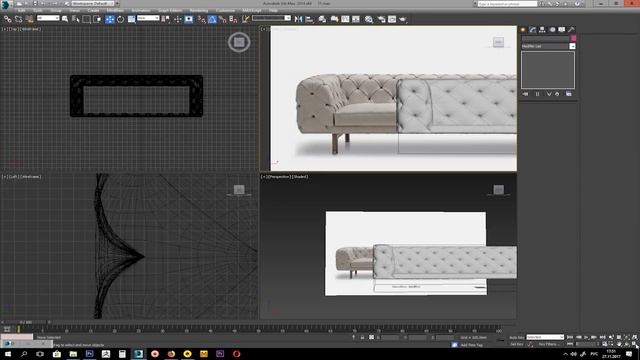Viewport: 640px width, 360px height.
Task: Open the Selected key target dropdown
Action: pyautogui.click(x=545, y=337)
